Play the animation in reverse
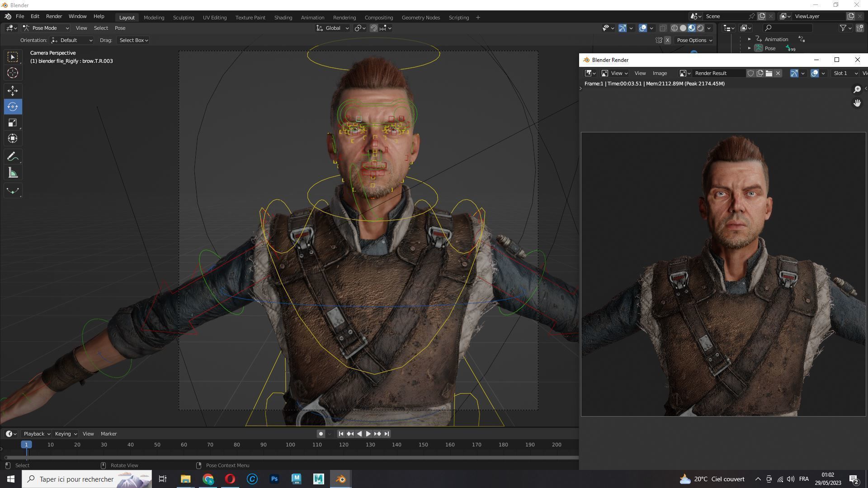 click(359, 434)
